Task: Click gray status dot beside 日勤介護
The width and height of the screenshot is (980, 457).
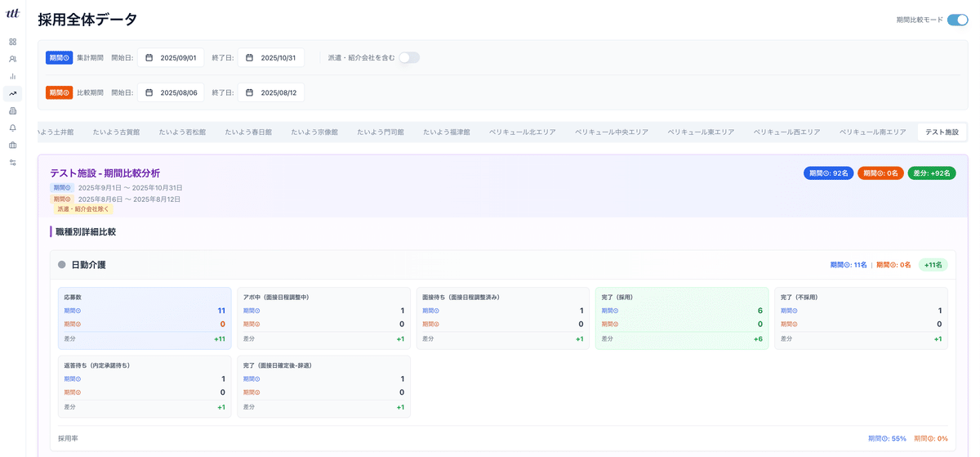Action: (x=61, y=265)
